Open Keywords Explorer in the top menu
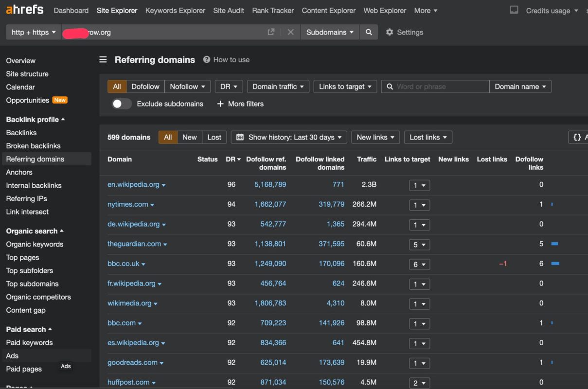The image size is (588, 389). [x=175, y=10]
